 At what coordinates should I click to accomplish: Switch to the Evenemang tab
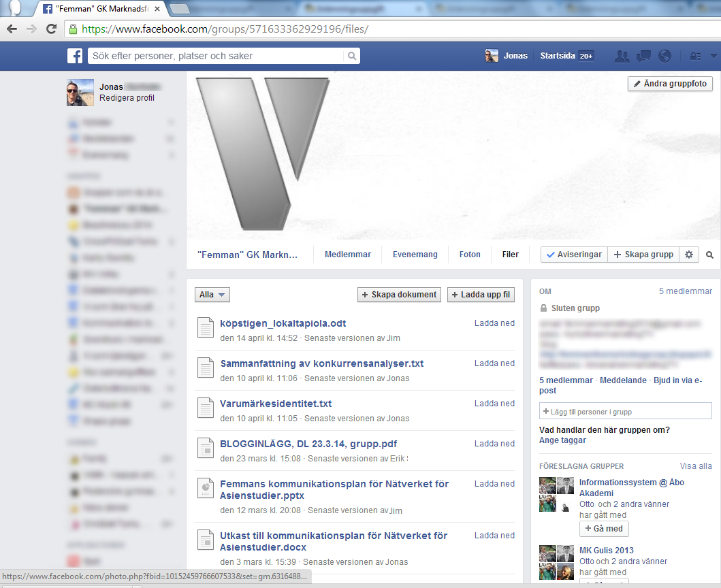415,255
